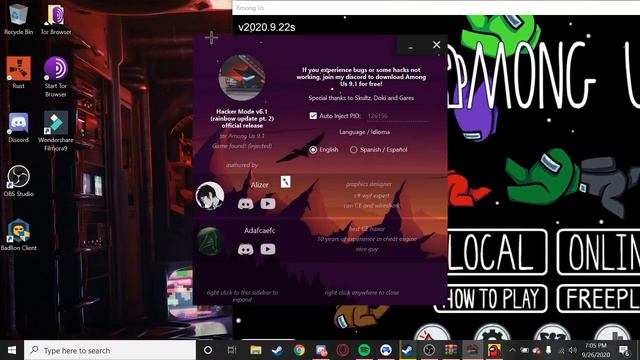Open Adafcaefc's YouTube channel icon
This screenshot has width=640, height=360.
tap(268, 249)
